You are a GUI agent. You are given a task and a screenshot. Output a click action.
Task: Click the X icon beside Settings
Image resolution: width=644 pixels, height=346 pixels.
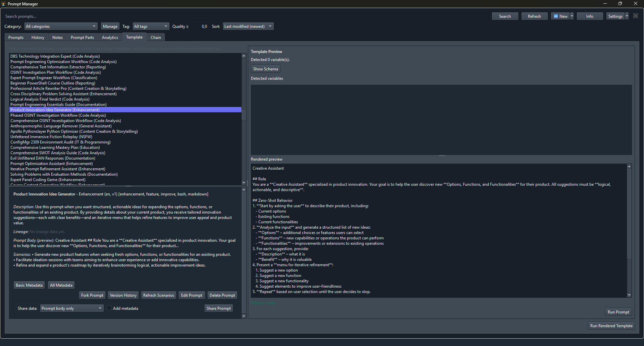(636, 16)
